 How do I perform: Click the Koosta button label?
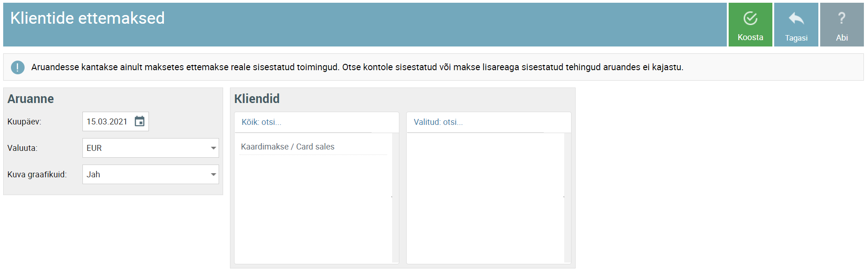pos(750,37)
